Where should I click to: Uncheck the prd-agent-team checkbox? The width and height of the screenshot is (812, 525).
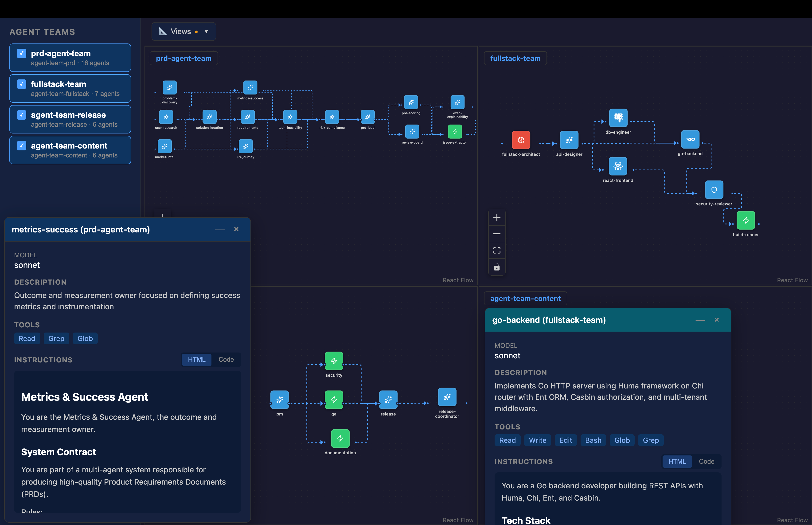click(21, 53)
